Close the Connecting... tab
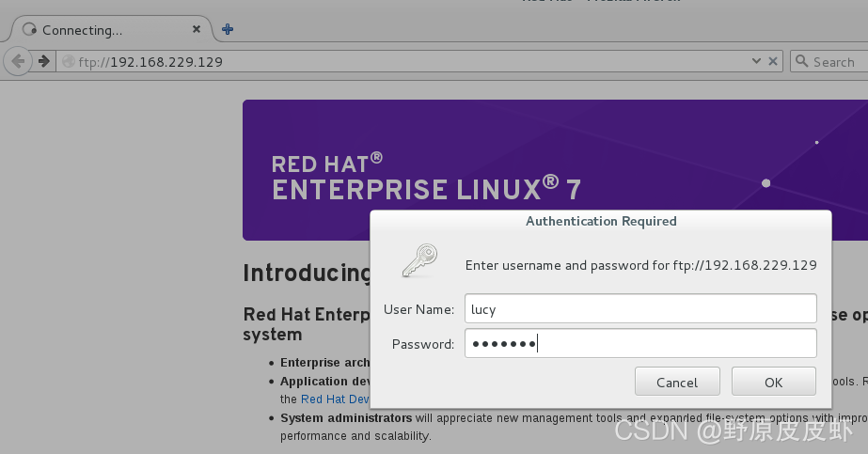 pos(196,29)
